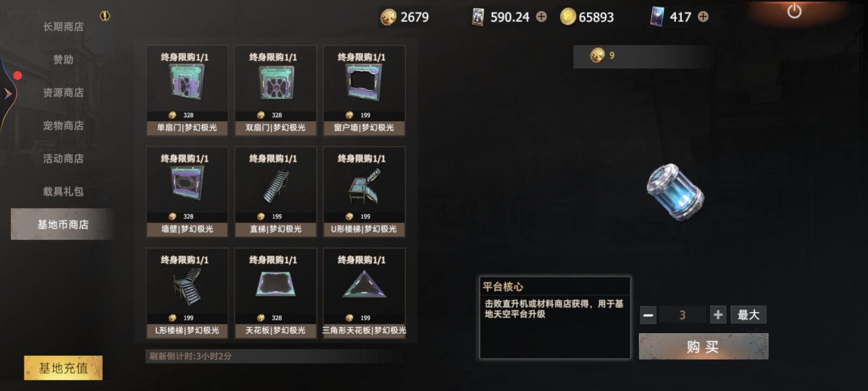Go to the 载具礼包 tab
Screen dimensions: 868x391
[x=63, y=192]
